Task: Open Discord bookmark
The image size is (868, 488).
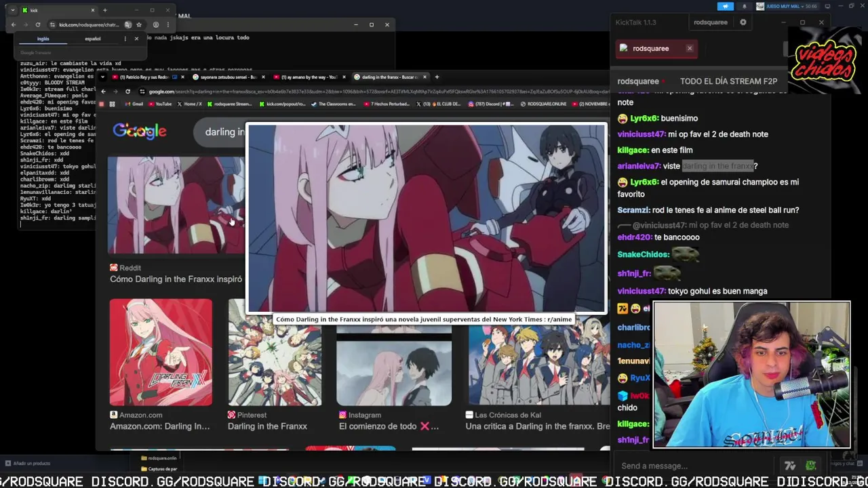Action: point(491,104)
